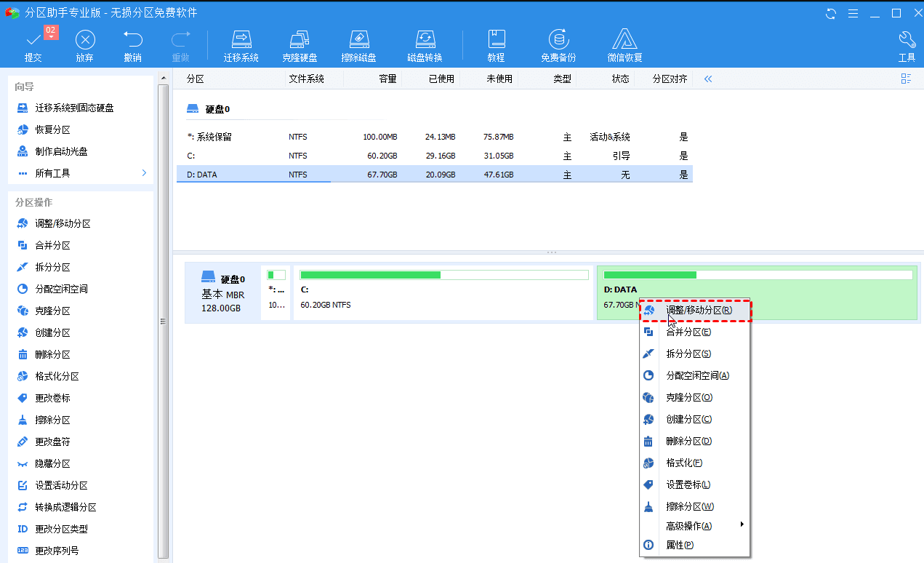Click the 提交 (Apply) toolbar icon
Viewport: 924px width, 563px height.
tap(33, 45)
